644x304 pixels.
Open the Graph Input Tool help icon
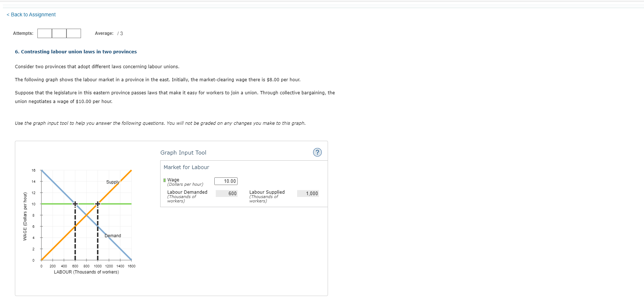317,152
